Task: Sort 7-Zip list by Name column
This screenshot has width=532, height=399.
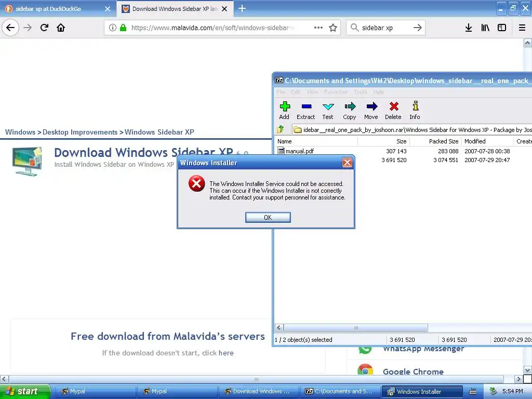Action: click(x=316, y=141)
